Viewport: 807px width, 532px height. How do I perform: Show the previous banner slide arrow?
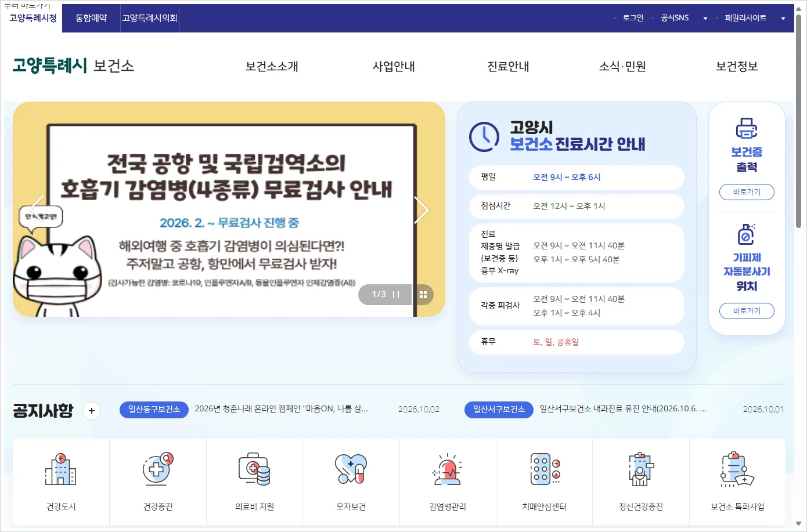coord(37,209)
